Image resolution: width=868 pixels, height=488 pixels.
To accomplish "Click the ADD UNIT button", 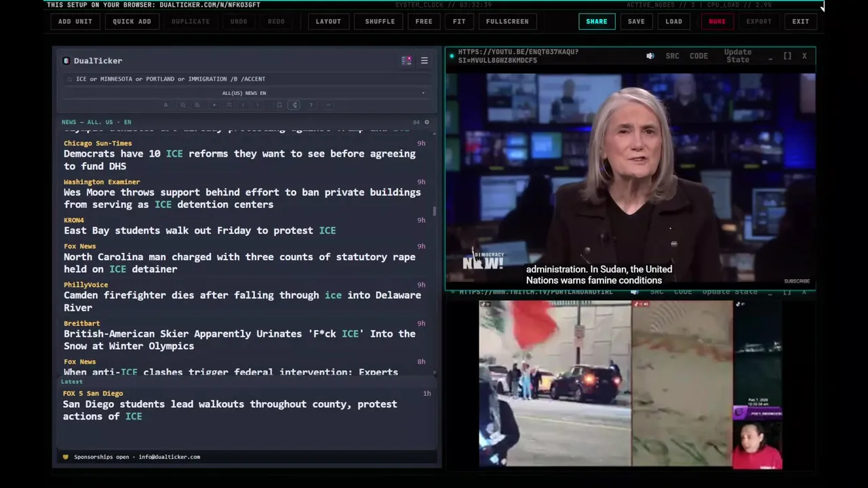I will pyautogui.click(x=75, y=21).
